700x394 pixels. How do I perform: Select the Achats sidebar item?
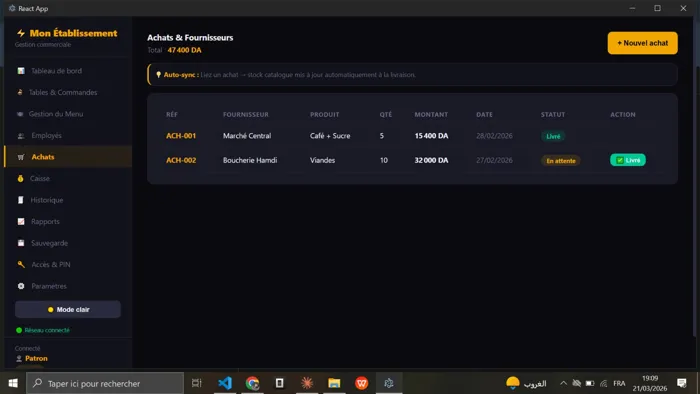coord(68,157)
